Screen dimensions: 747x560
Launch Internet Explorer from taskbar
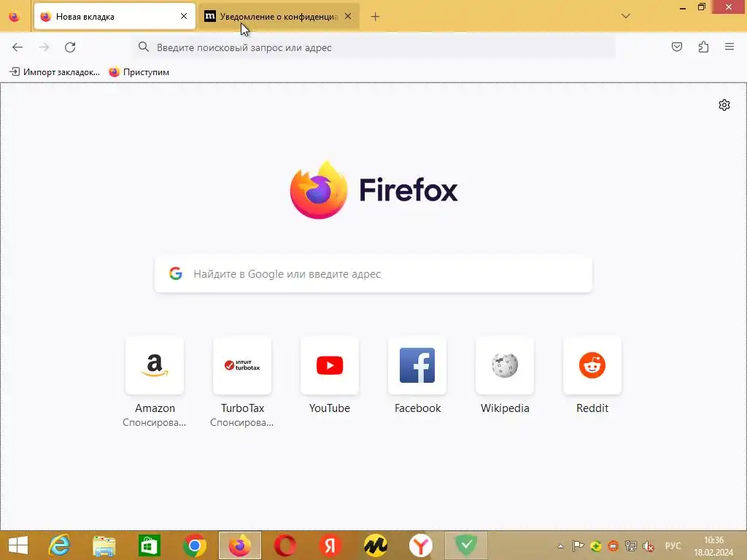click(59, 545)
